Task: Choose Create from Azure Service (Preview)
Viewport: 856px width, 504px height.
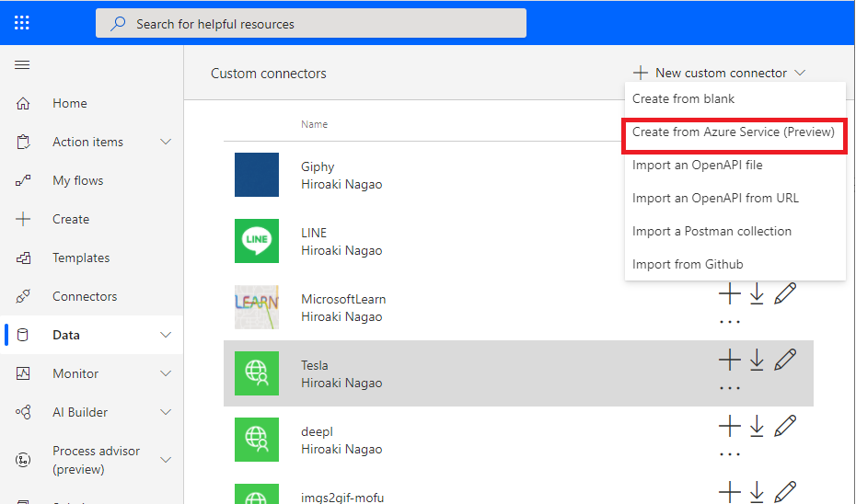Action: pyautogui.click(x=735, y=132)
